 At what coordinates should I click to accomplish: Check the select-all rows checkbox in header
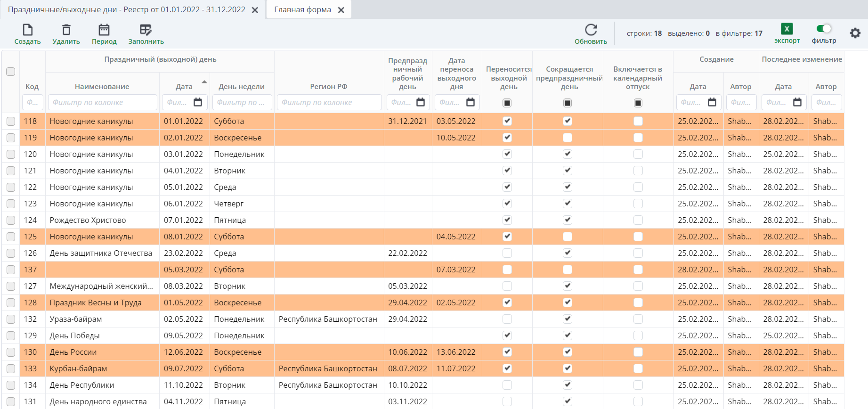10,72
